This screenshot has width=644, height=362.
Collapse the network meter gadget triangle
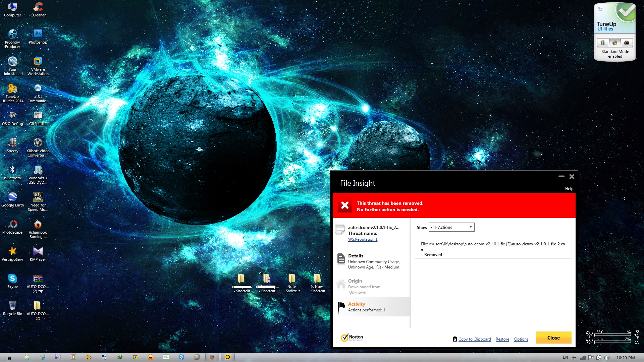pyautogui.click(x=637, y=332)
